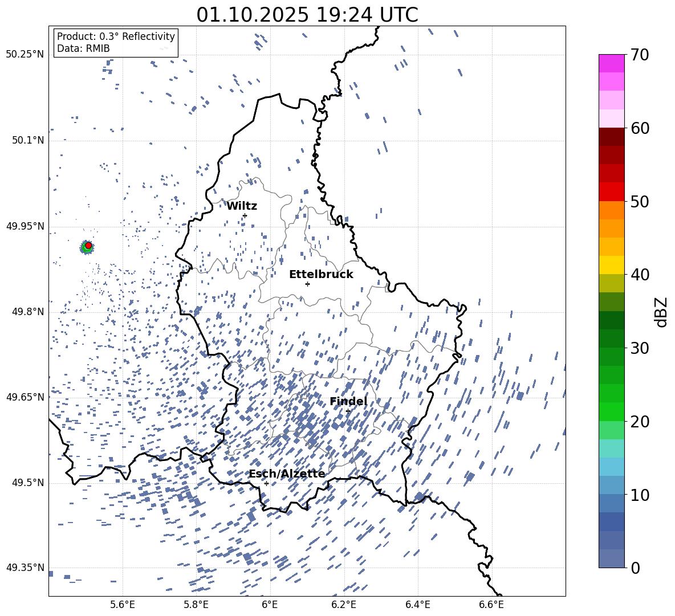Select the red radar site dot
Screen dimensions: 675x616
88,246
